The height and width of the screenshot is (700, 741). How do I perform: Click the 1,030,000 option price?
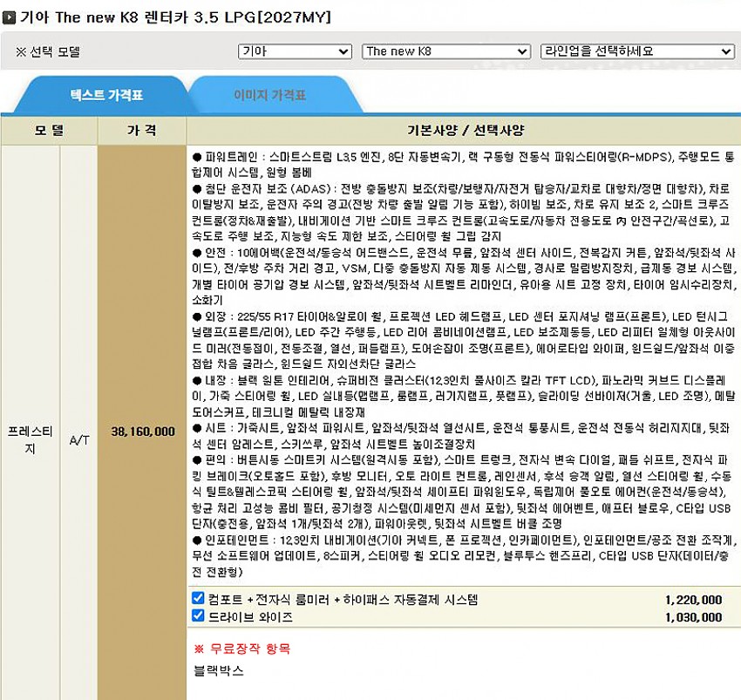point(693,617)
